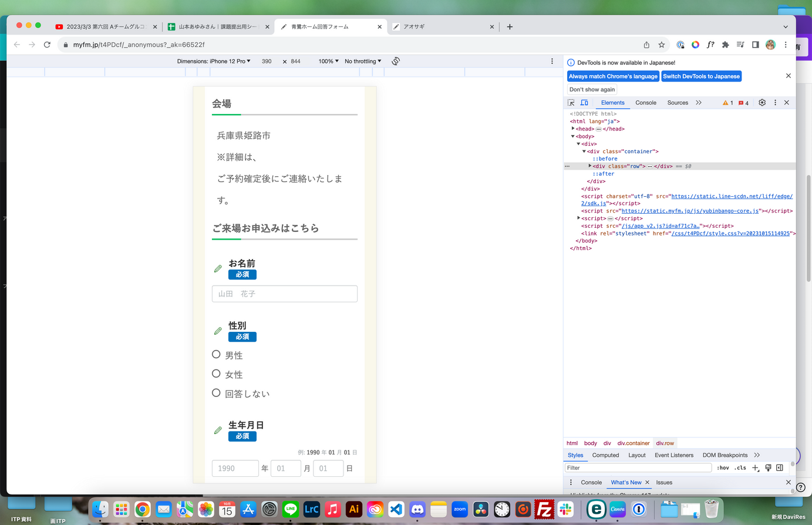Click the new style rule plus icon

click(x=756, y=468)
